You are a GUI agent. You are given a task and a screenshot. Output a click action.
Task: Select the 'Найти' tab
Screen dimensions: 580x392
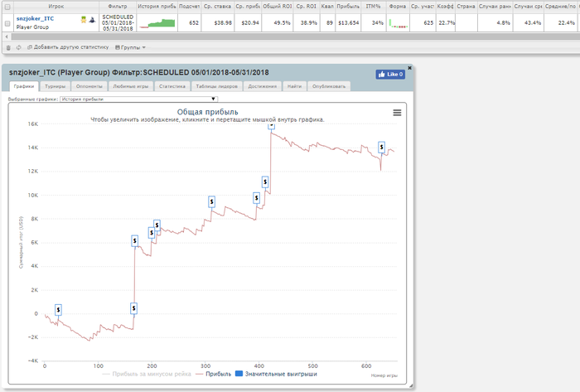(294, 86)
